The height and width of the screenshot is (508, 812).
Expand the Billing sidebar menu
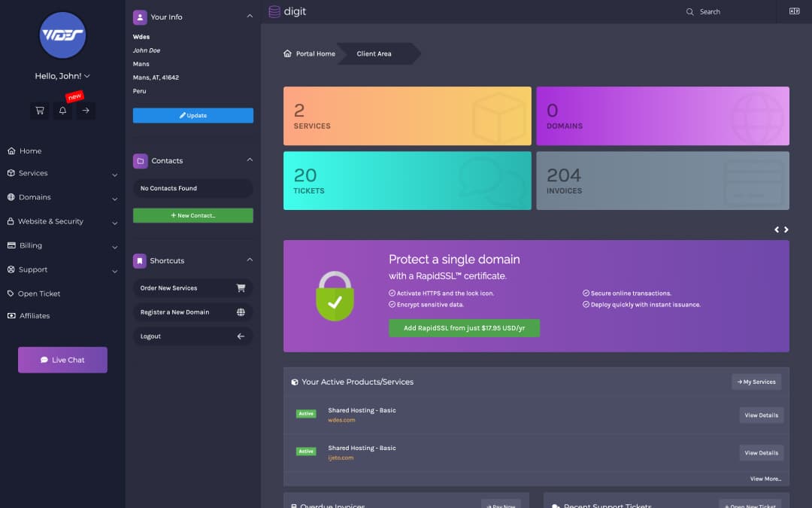pos(114,248)
